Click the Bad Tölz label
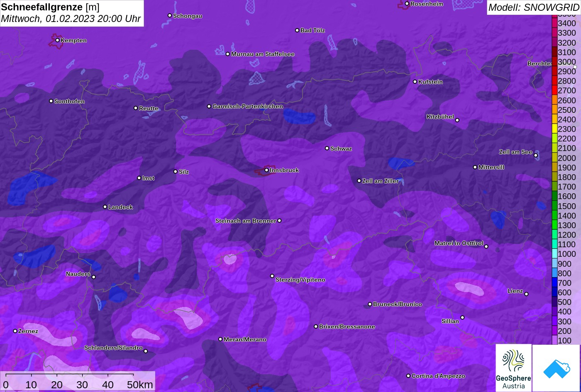581x392 pixels. 312,30
